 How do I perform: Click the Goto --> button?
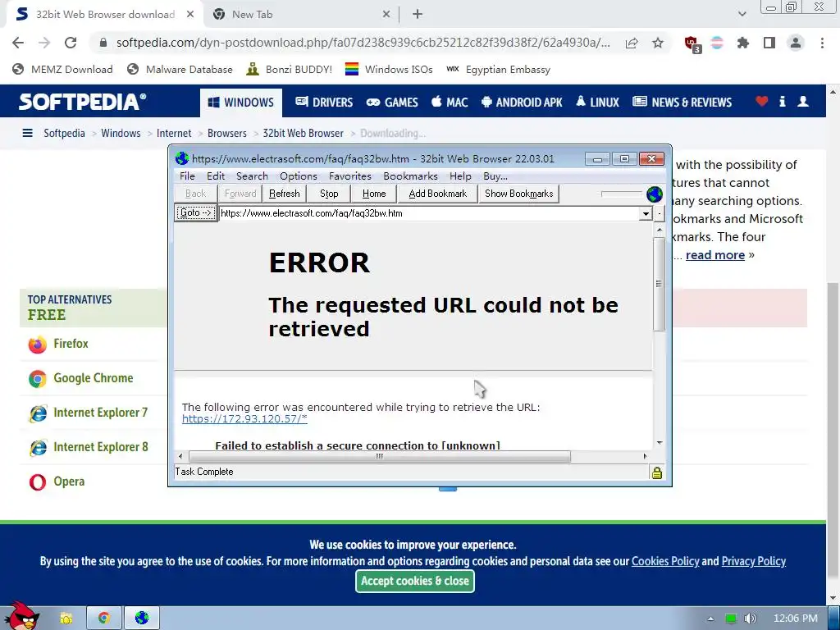tap(195, 212)
